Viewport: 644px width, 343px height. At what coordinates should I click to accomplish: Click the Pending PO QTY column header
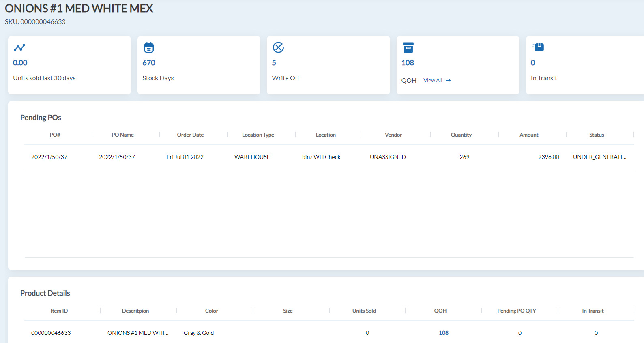point(517,311)
